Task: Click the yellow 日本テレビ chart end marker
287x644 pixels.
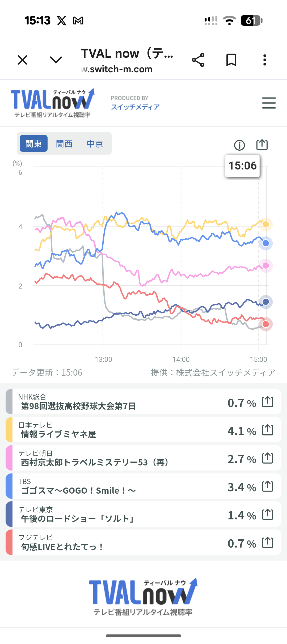Action: point(265,224)
